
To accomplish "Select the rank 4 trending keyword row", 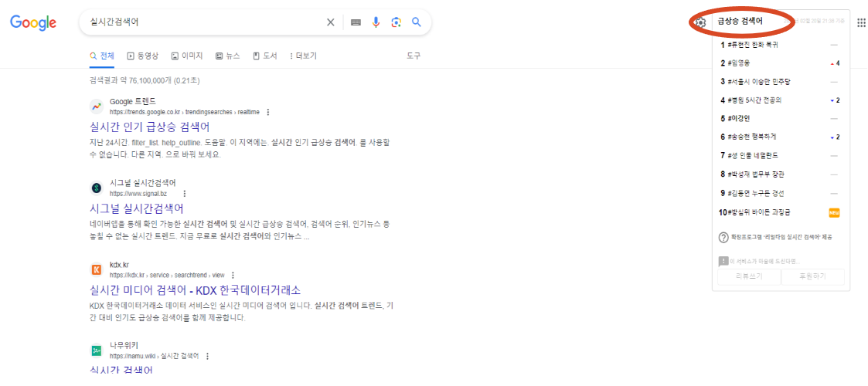I will (781, 100).
